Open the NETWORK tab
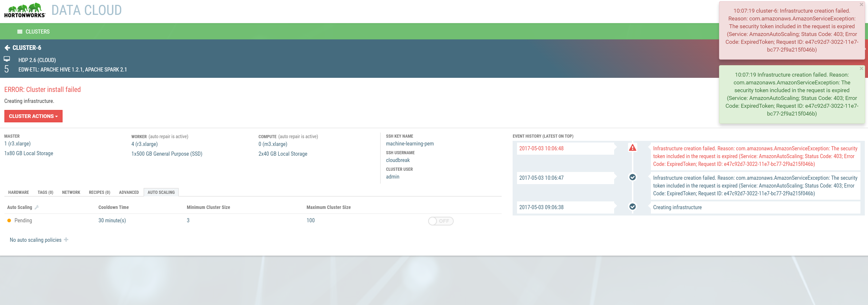Screen dimensions: 868x305 pyautogui.click(x=71, y=192)
